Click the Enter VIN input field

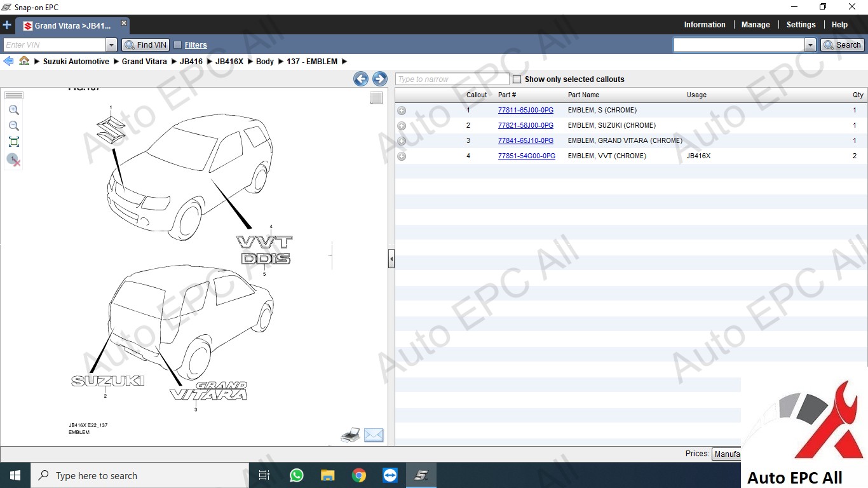(x=55, y=45)
